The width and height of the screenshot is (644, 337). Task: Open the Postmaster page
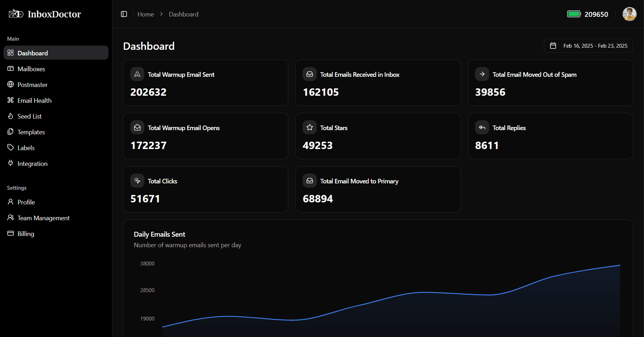56,85
